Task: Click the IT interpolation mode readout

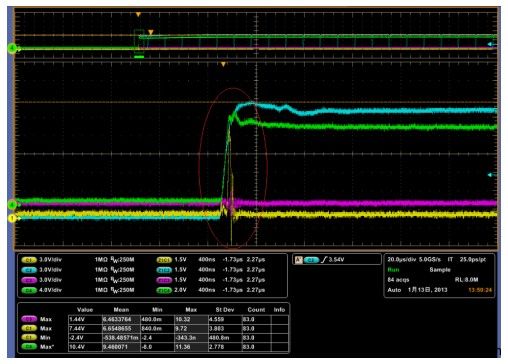Action: click(x=450, y=259)
